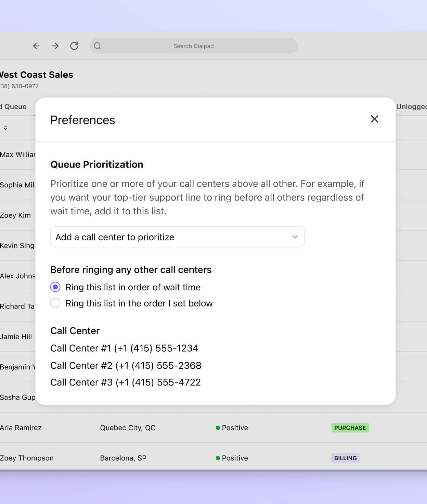Screen dimensions: 427x504
Task: Reload the page with the refresh icon
Action: tap(75, 46)
